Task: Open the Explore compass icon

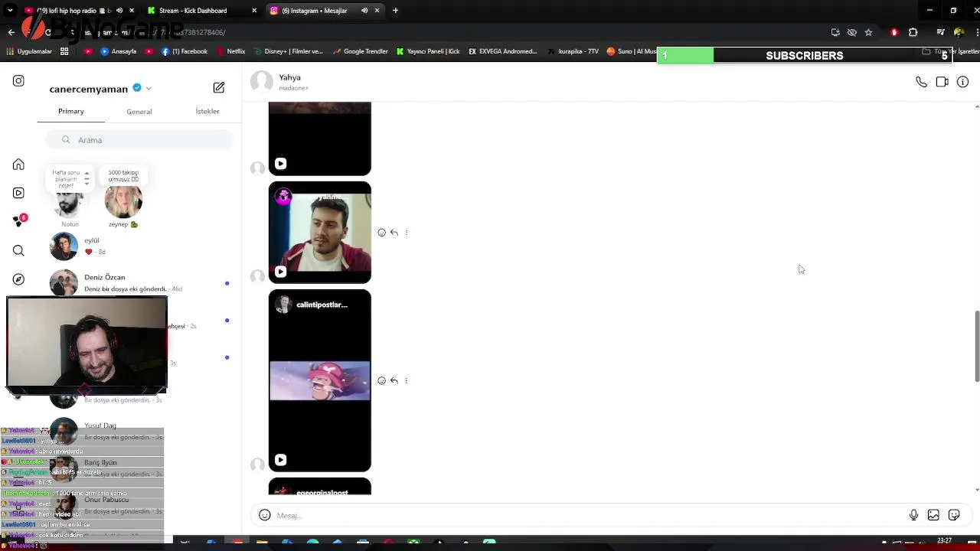Action: pyautogui.click(x=18, y=279)
